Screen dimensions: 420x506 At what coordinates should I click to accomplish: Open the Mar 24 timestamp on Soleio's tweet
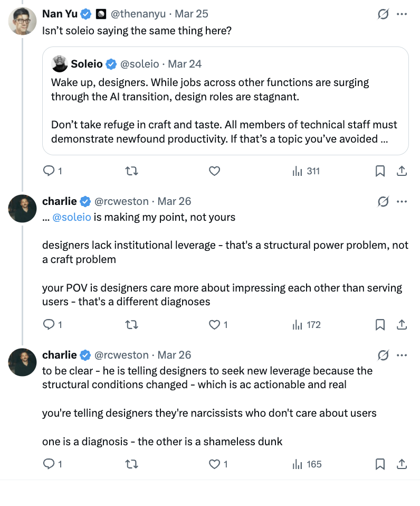click(184, 63)
